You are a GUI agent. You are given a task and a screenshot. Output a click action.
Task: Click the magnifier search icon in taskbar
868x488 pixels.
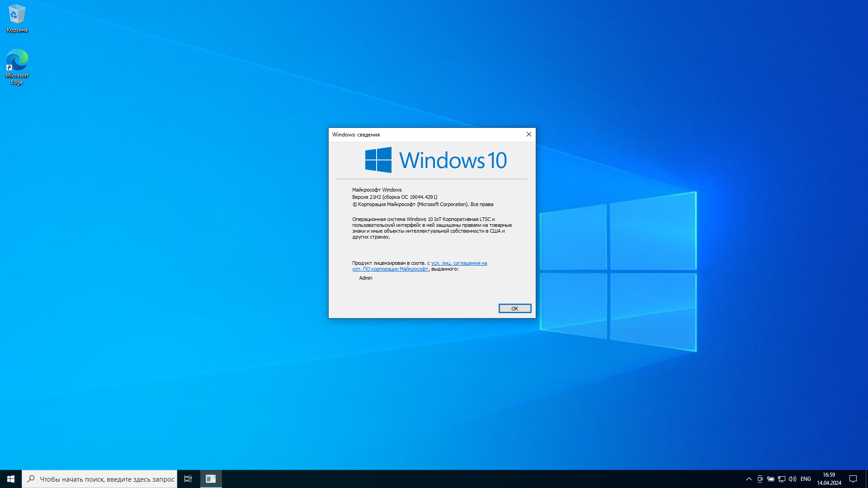click(31, 479)
